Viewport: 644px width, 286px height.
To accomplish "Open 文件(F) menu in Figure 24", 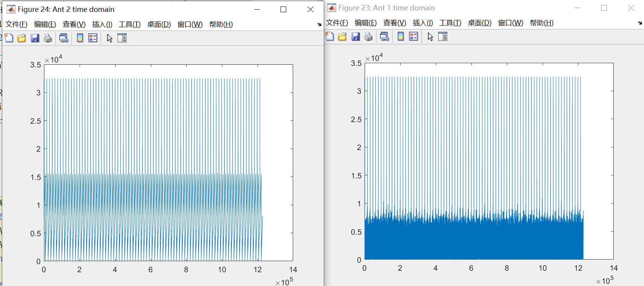I will pos(16,25).
